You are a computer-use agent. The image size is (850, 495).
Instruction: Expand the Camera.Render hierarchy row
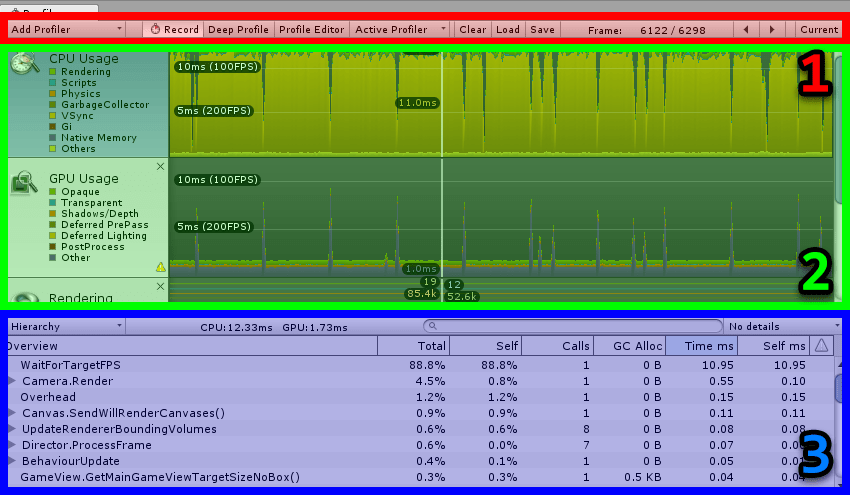coord(13,381)
